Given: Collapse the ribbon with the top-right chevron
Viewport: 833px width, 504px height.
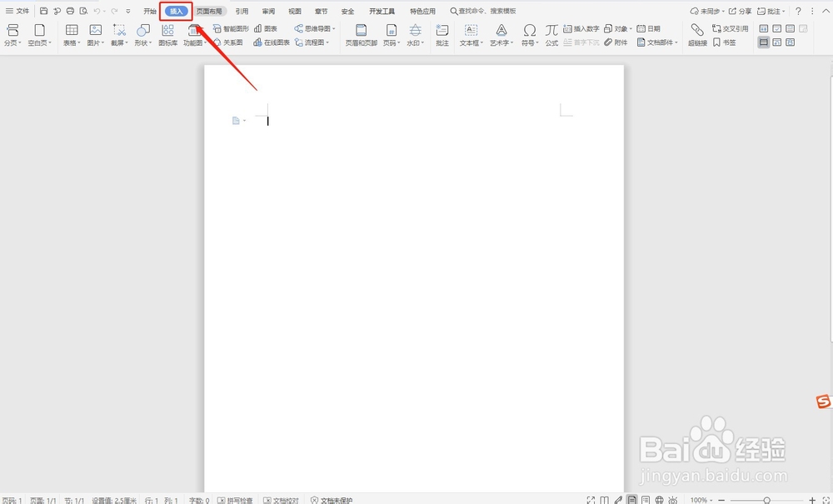Looking at the screenshot, I should (826, 11).
